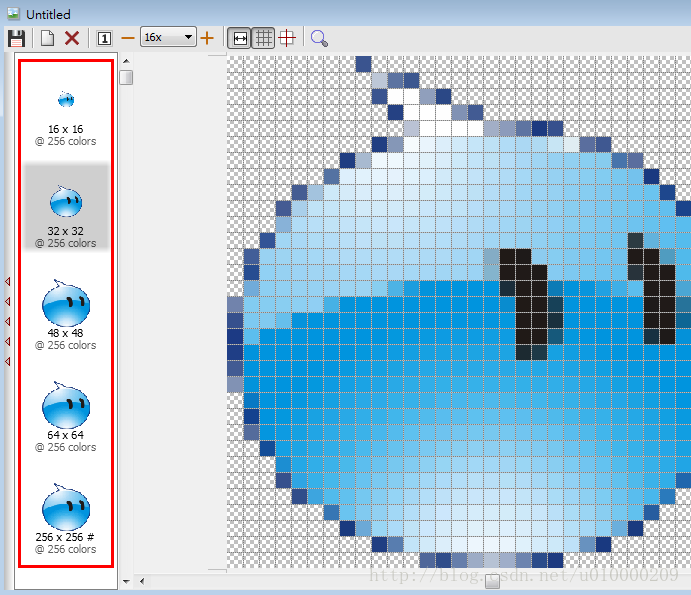This screenshot has height=595, width=691.
Task: Delete the selected image with red X
Action: [72, 38]
